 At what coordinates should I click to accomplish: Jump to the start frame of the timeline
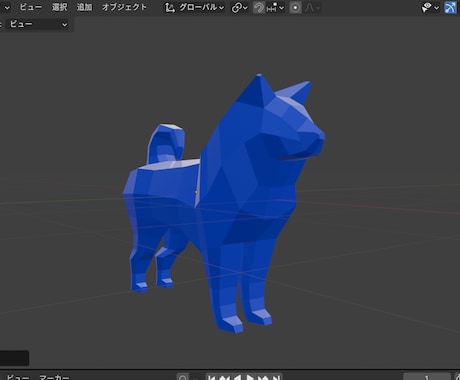pos(211,377)
